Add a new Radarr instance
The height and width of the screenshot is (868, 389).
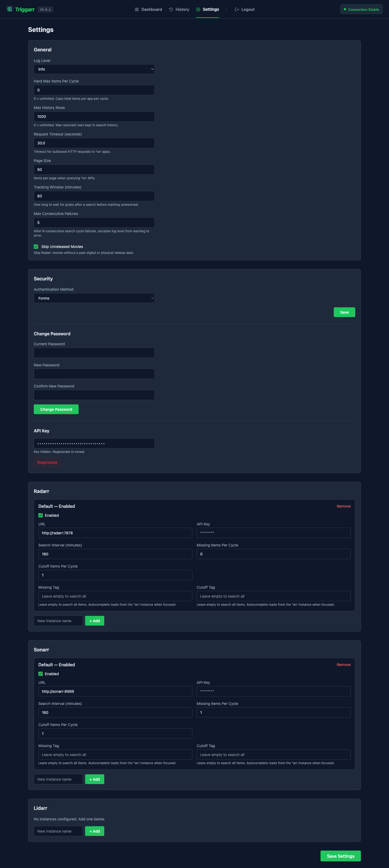(x=95, y=621)
